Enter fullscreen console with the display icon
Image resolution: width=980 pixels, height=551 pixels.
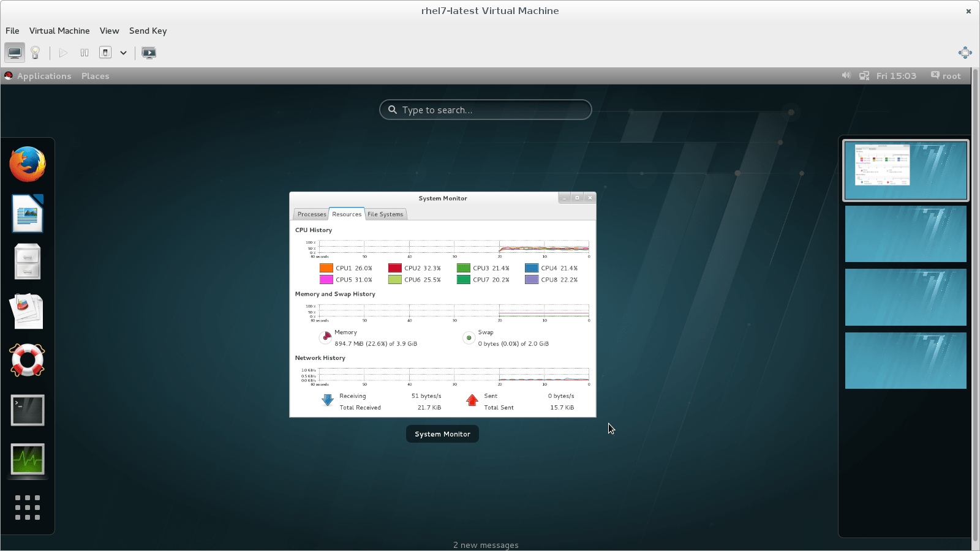[x=149, y=53]
